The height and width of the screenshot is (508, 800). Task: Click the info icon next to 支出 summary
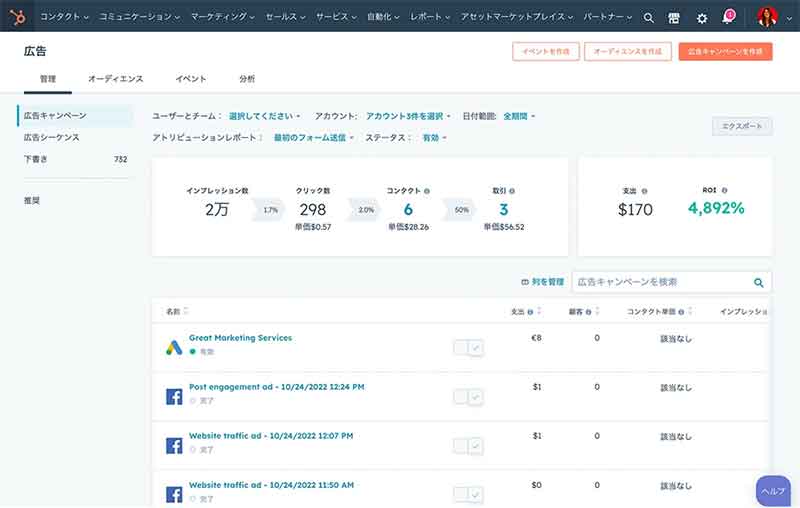644,191
